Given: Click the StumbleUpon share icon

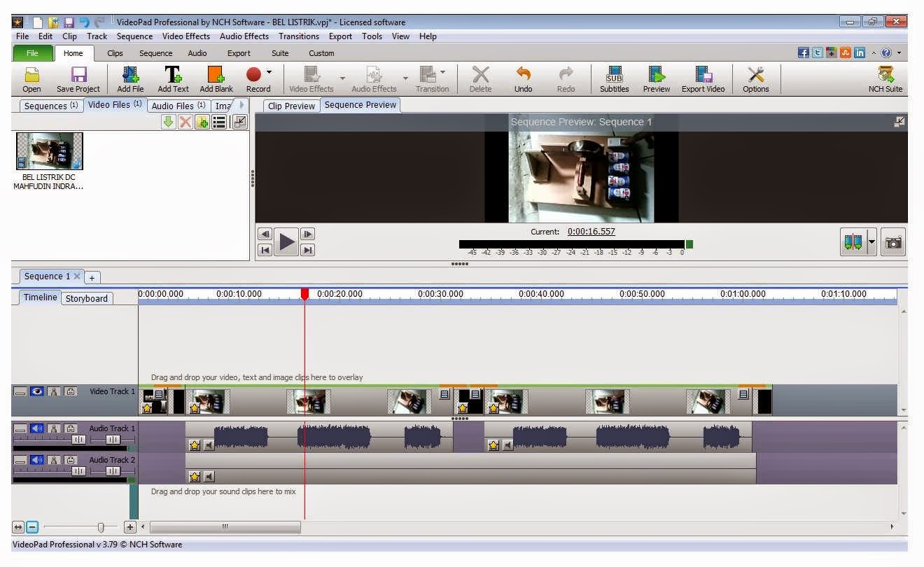Looking at the screenshot, I should click(x=846, y=52).
